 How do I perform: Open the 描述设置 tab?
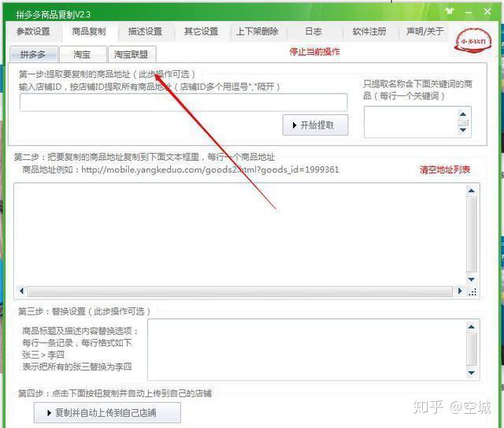145,32
